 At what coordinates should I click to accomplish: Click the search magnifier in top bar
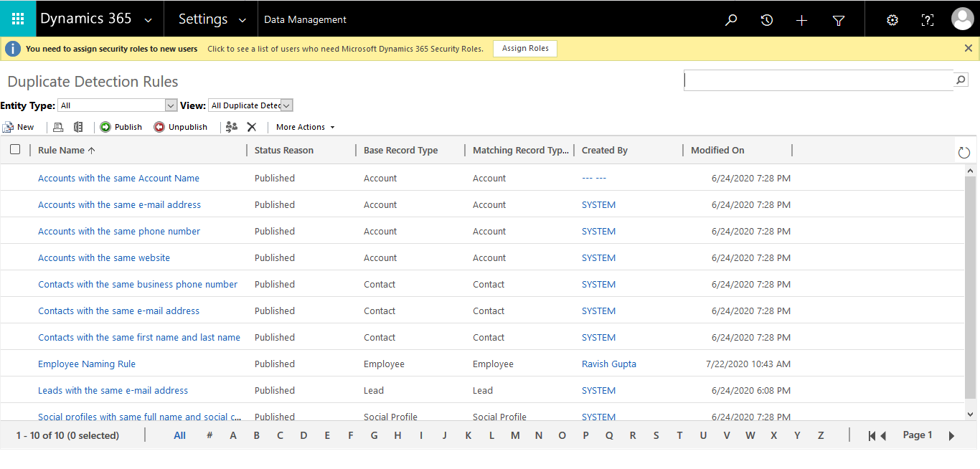coord(731,20)
